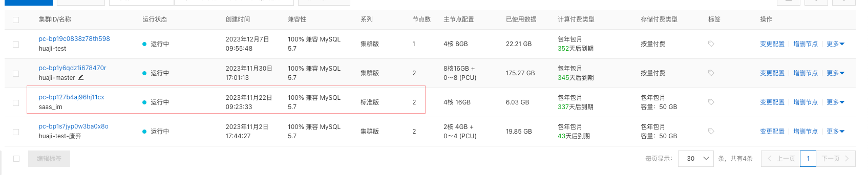Screen dimensions: 868x193
Task: Open the page size selector showing 30
Action: [695, 159]
